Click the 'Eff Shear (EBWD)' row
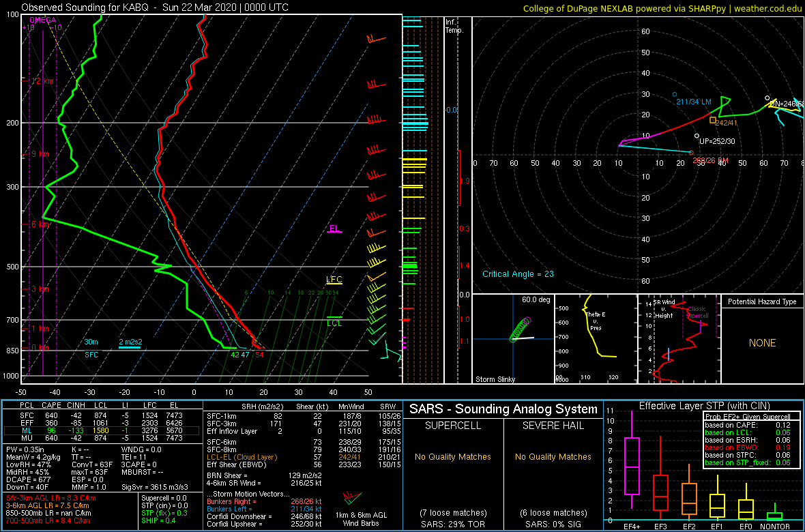This screenshot has width=805, height=532. 305,464
